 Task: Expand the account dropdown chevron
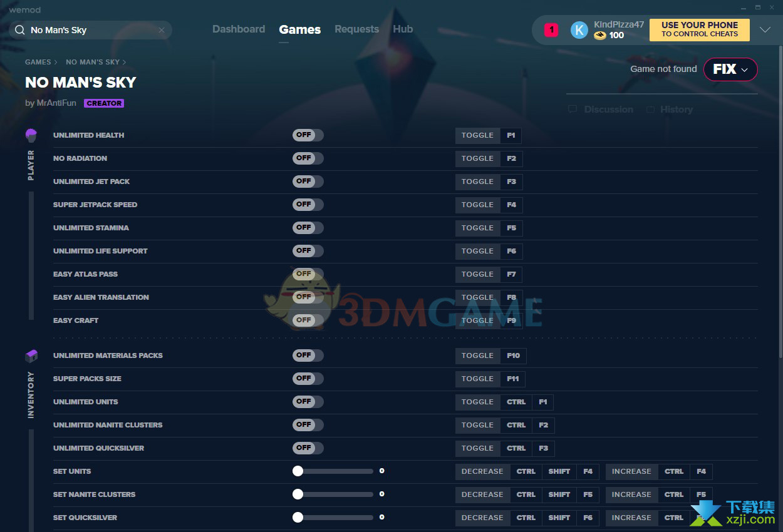765,30
